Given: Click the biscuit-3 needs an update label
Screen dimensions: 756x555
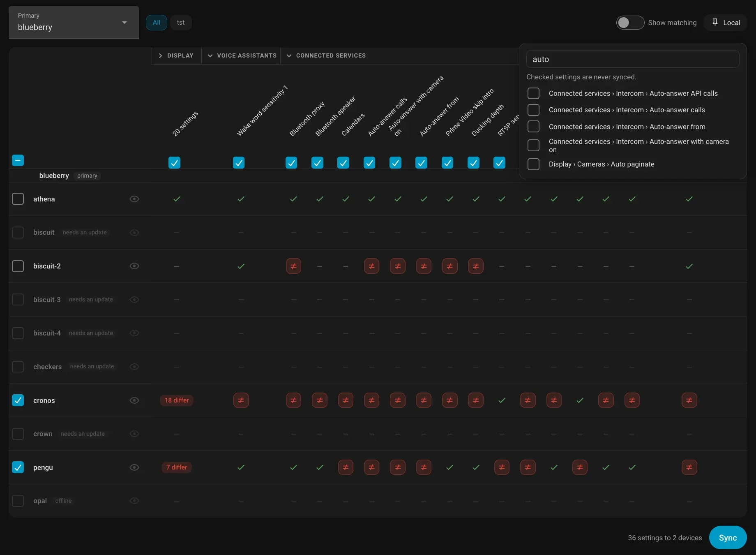Looking at the screenshot, I should tap(91, 299).
